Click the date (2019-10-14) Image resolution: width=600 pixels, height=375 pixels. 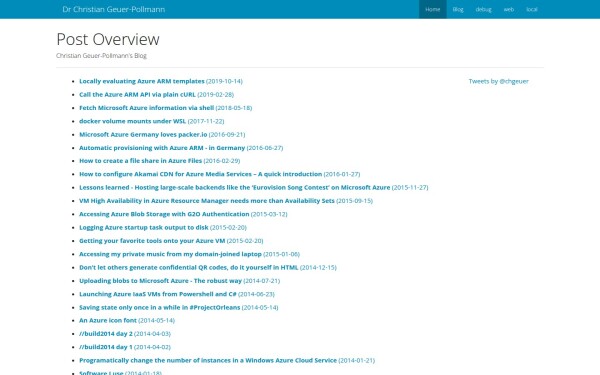click(224, 81)
